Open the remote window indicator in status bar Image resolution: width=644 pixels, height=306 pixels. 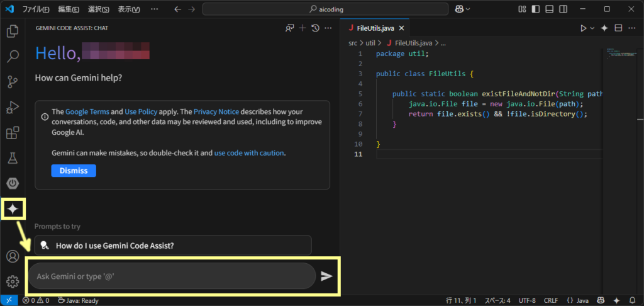(9, 301)
